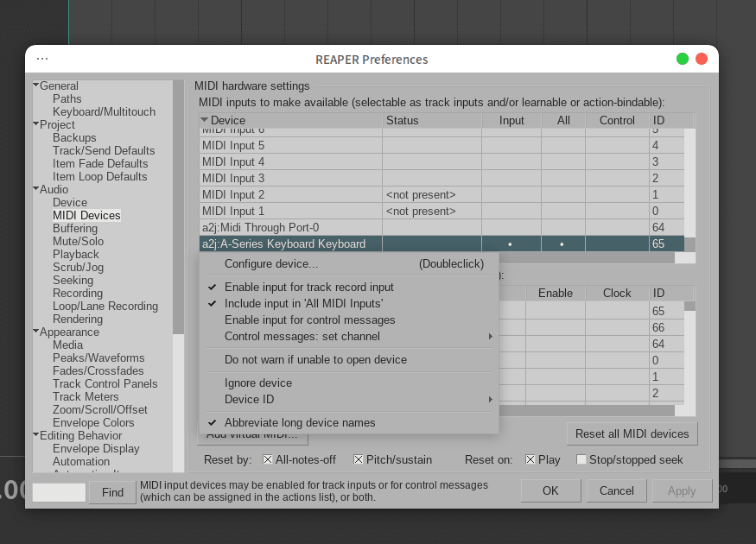Select Paths in the preferences tree

[67, 98]
